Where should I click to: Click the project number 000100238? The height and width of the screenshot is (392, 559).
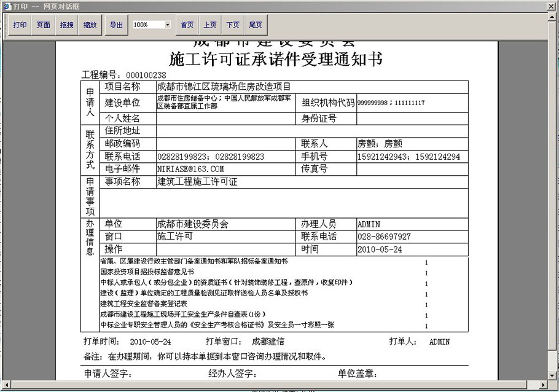coord(146,75)
